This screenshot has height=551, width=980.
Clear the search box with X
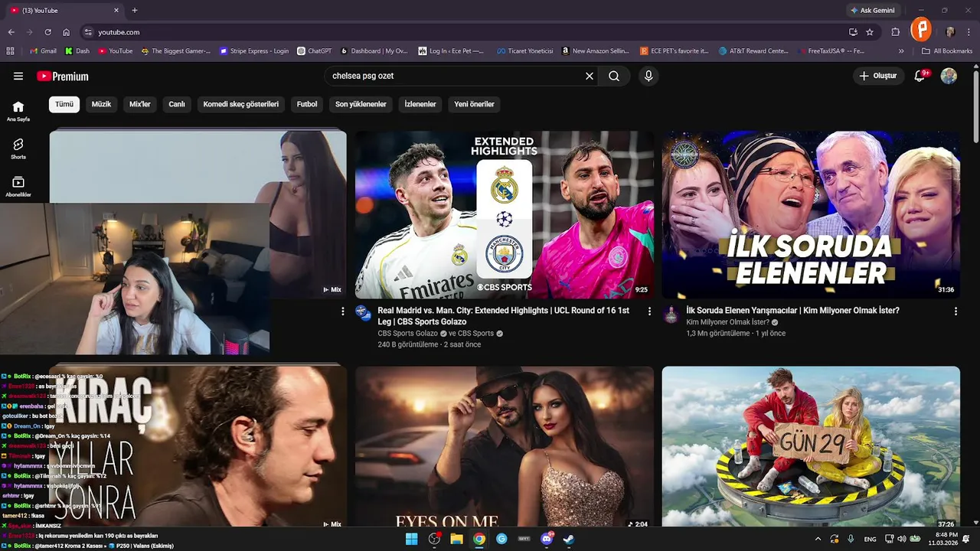pos(590,76)
